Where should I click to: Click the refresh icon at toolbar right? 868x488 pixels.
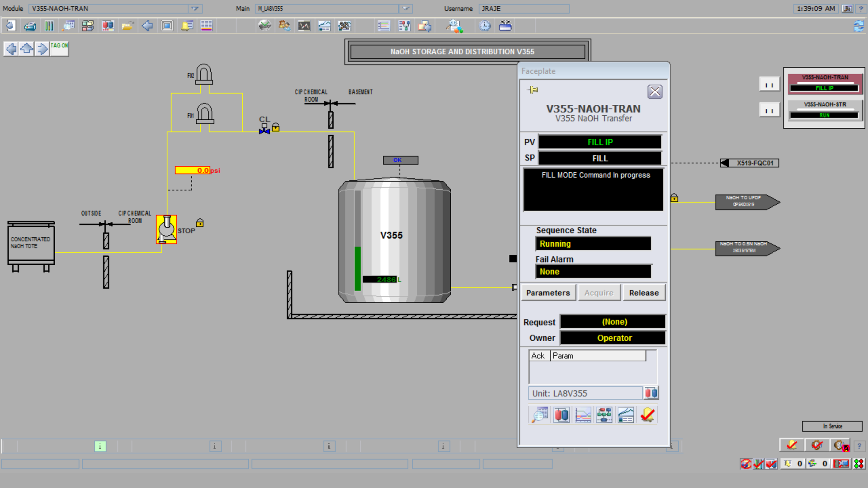[859, 26]
